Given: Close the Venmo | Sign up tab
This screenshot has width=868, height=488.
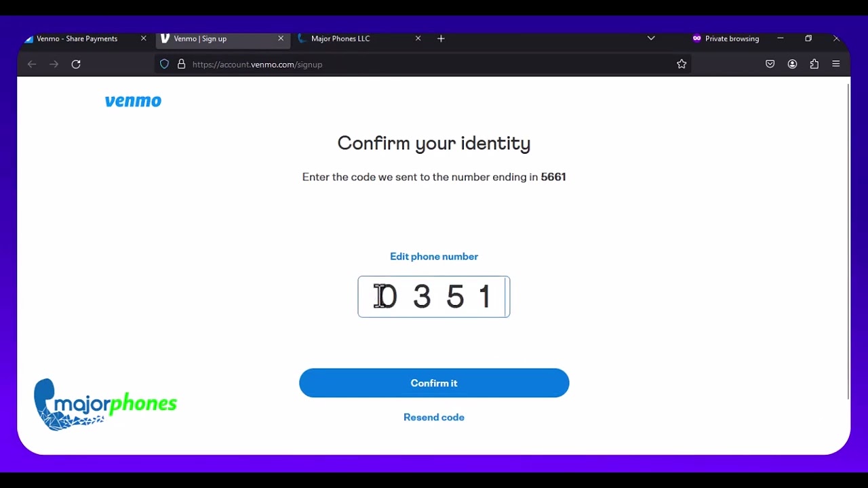Looking at the screenshot, I should pyautogui.click(x=281, y=39).
